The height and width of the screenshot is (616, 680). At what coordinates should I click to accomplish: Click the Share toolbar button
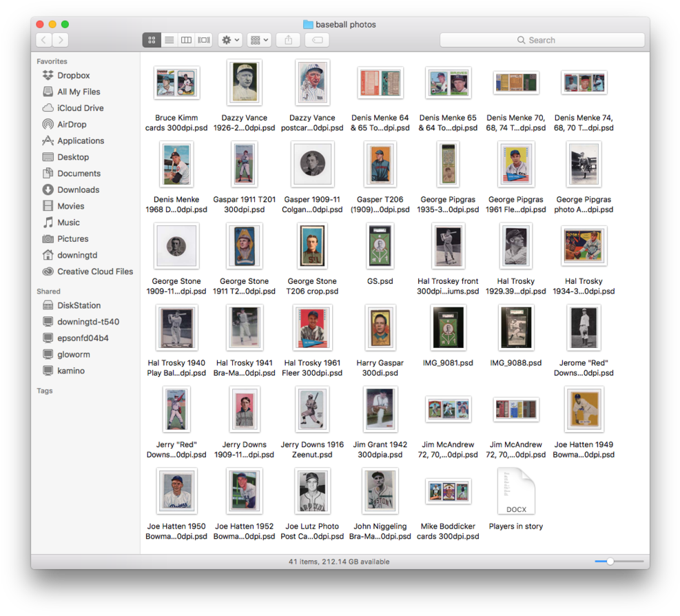(x=289, y=41)
